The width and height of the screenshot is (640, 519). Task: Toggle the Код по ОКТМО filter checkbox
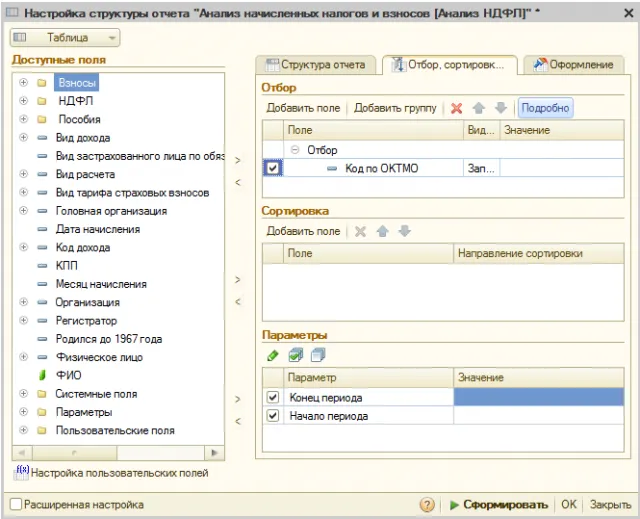click(x=273, y=168)
